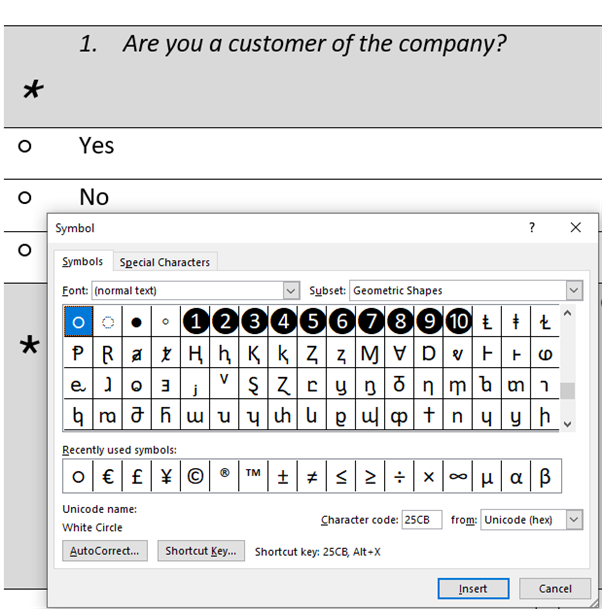
Task: Select the negative circled digit 7 symbol
Action: click(x=371, y=322)
